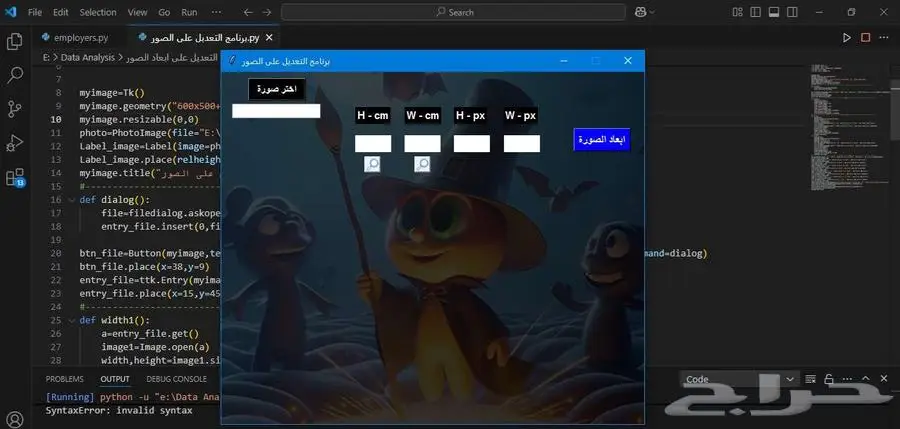Click line number 10 in gutter
Image resolution: width=900 pixels, height=429 pixels.
[x=56, y=119]
